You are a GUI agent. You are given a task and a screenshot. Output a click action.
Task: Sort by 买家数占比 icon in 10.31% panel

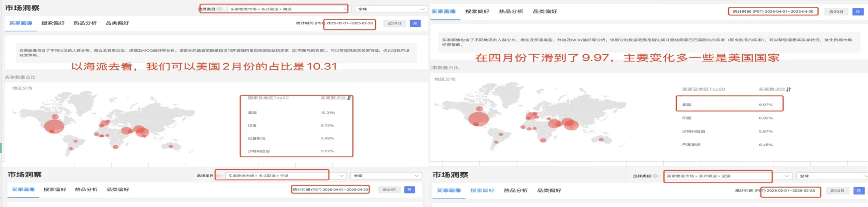click(x=349, y=98)
